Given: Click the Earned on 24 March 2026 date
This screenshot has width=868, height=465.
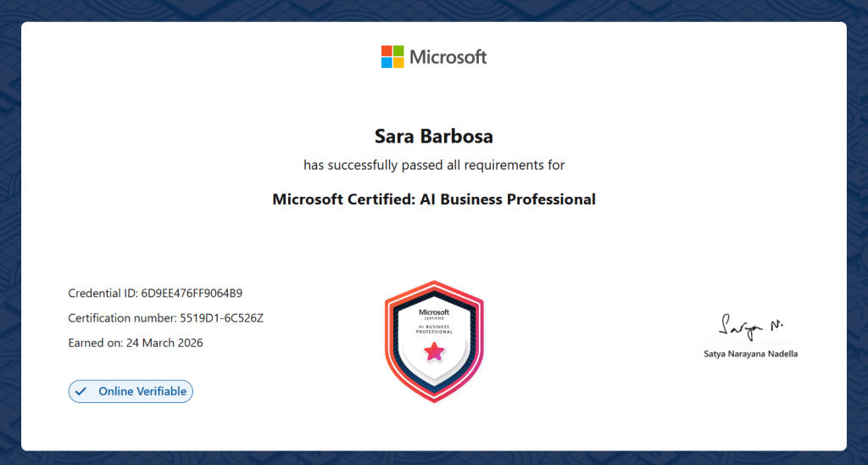Looking at the screenshot, I should (136, 343).
